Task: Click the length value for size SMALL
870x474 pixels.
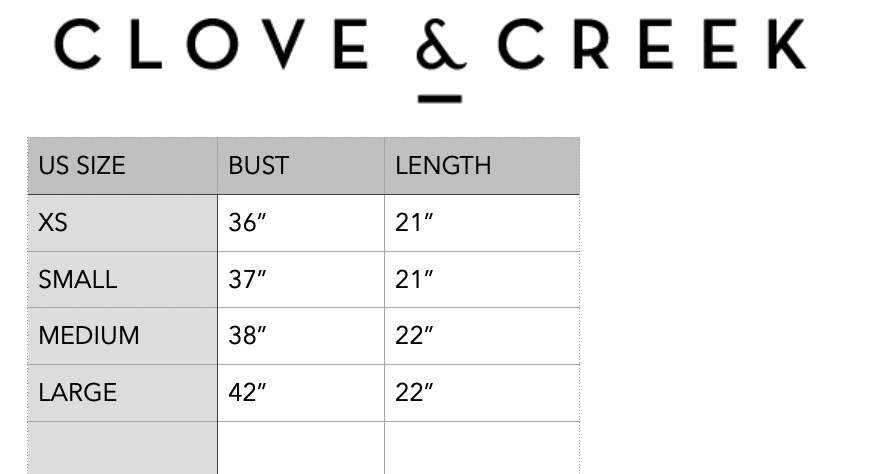Action: (x=412, y=280)
